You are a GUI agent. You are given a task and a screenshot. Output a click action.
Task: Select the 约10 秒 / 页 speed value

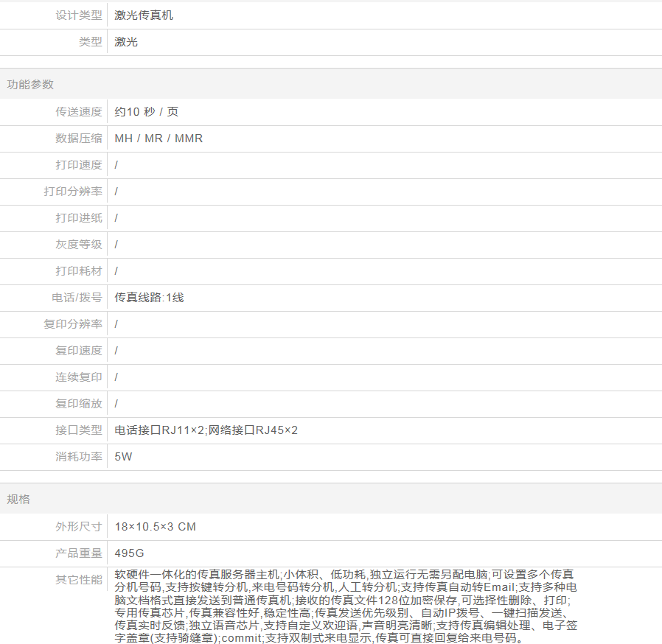click(147, 112)
